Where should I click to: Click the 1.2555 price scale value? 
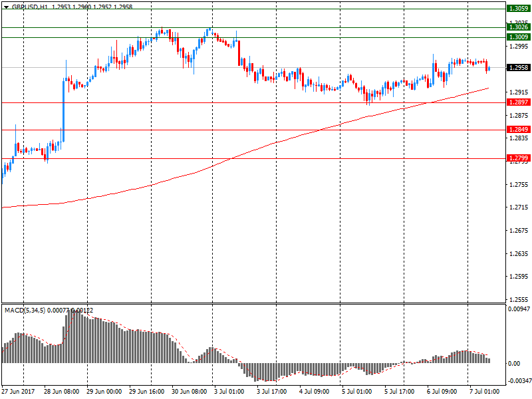[x=519, y=300]
